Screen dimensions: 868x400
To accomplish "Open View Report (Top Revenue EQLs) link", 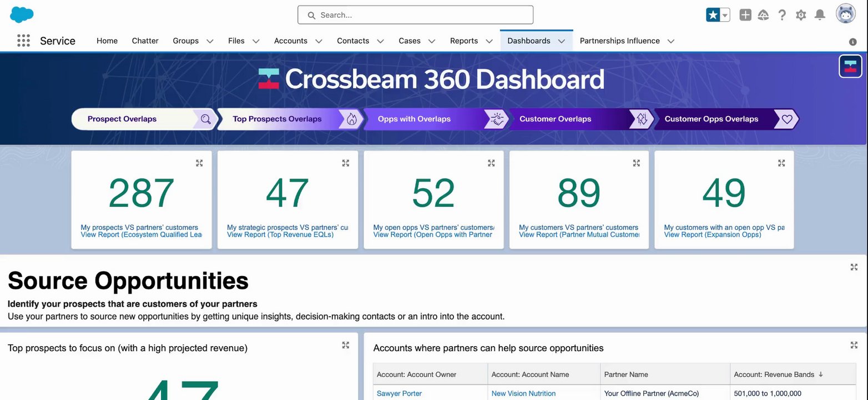I will [x=280, y=234].
